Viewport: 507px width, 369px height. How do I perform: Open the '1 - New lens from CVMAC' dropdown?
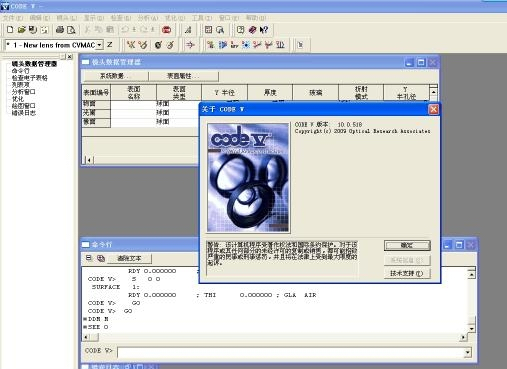[99, 45]
